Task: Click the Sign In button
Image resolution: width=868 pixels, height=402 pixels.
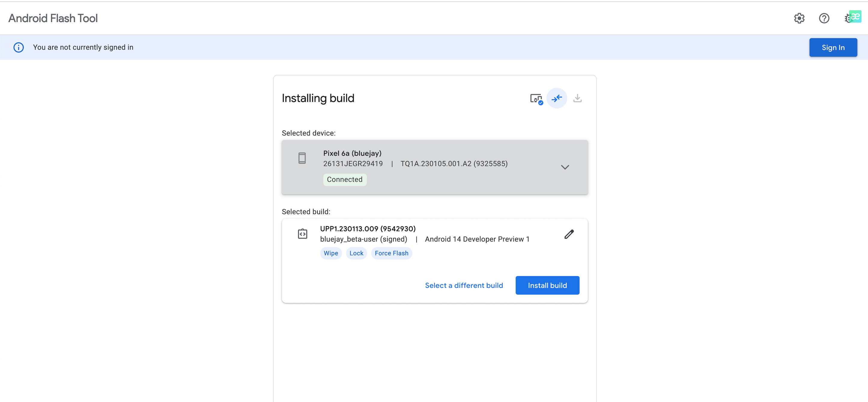Action: click(833, 47)
